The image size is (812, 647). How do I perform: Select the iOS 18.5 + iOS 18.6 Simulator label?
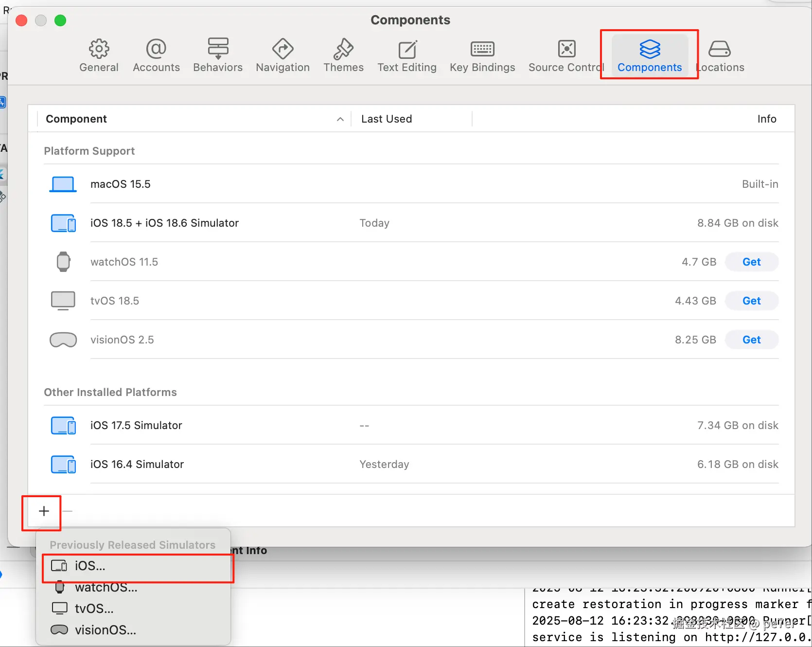click(164, 223)
